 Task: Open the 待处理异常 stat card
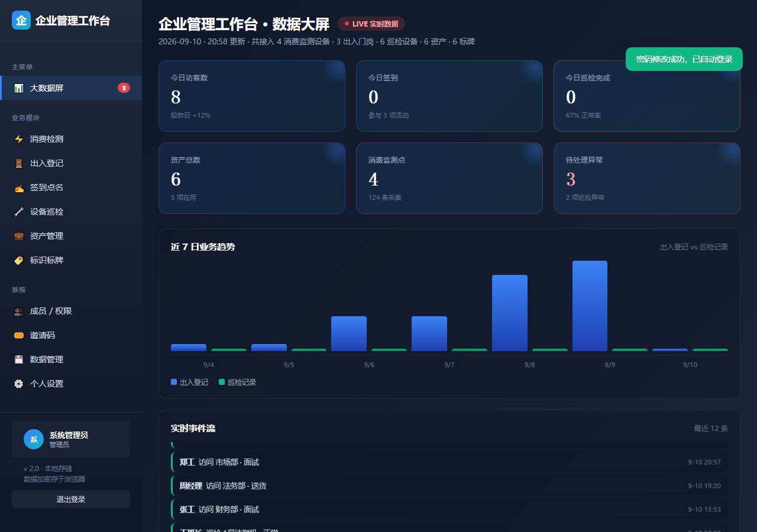tap(647, 178)
